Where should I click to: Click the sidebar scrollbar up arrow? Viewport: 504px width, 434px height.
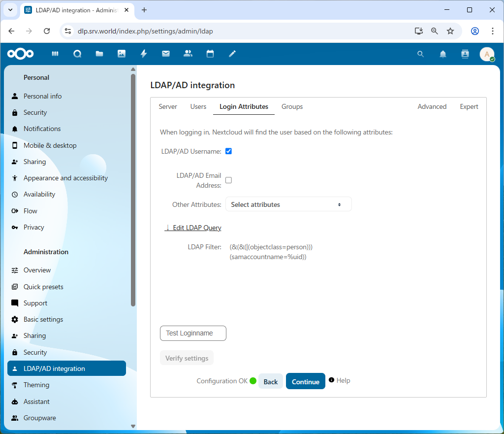coord(133,69)
